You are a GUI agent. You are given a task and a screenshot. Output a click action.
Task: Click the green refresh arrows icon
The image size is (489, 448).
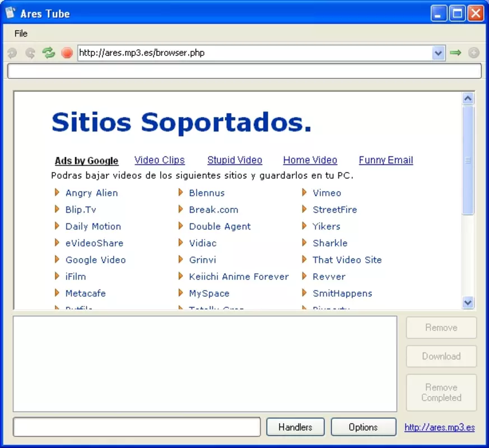(x=49, y=53)
